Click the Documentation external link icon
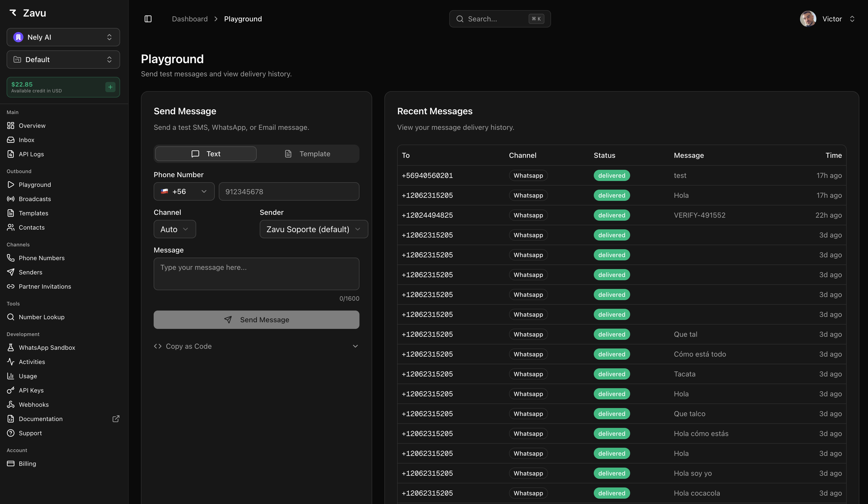The image size is (868, 504). [116, 419]
